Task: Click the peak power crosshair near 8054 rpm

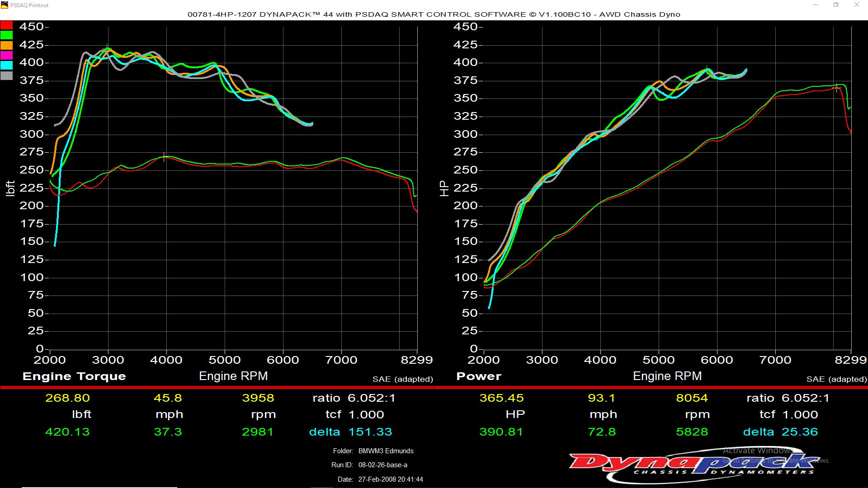Action: point(836,87)
